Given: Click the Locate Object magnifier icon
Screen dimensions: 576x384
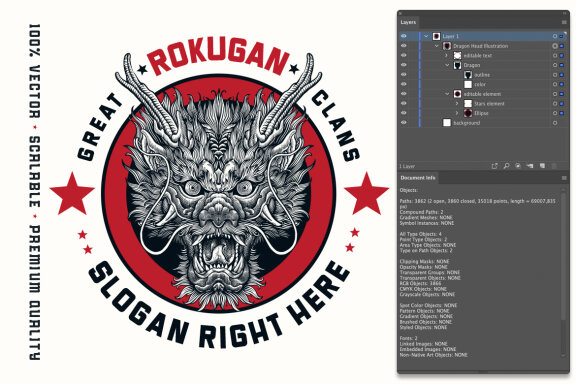Looking at the screenshot, I should (506, 166).
